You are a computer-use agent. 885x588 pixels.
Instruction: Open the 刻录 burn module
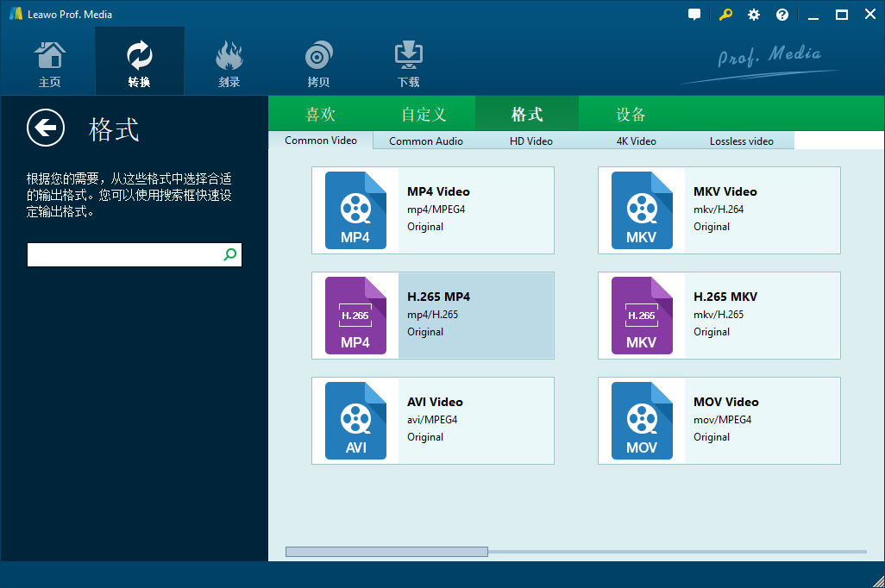pyautogui.click(x=229, y=62)
